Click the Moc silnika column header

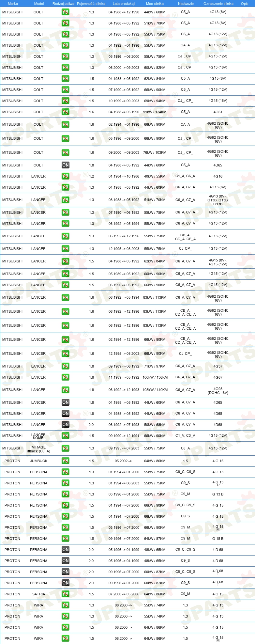coord(155,4)
